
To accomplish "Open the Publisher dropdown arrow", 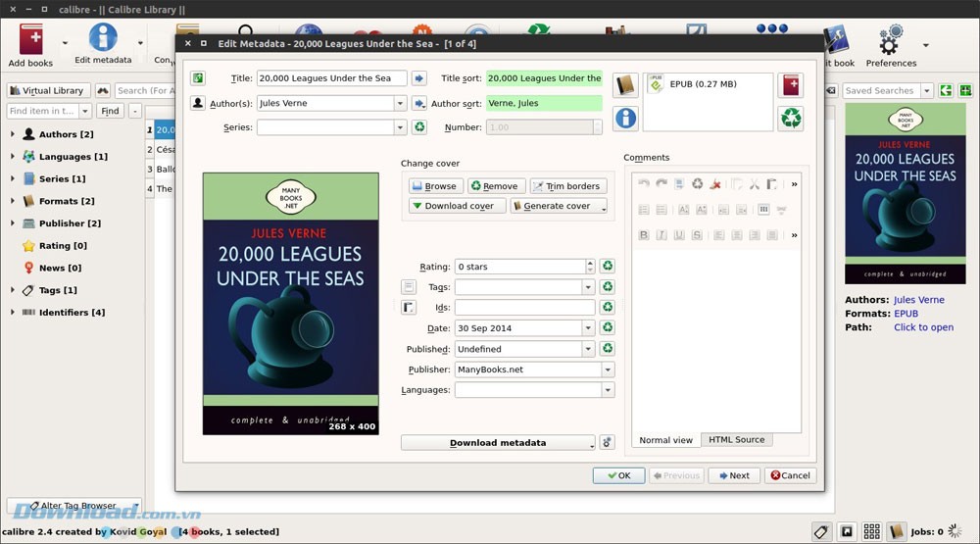I will 608,370.
